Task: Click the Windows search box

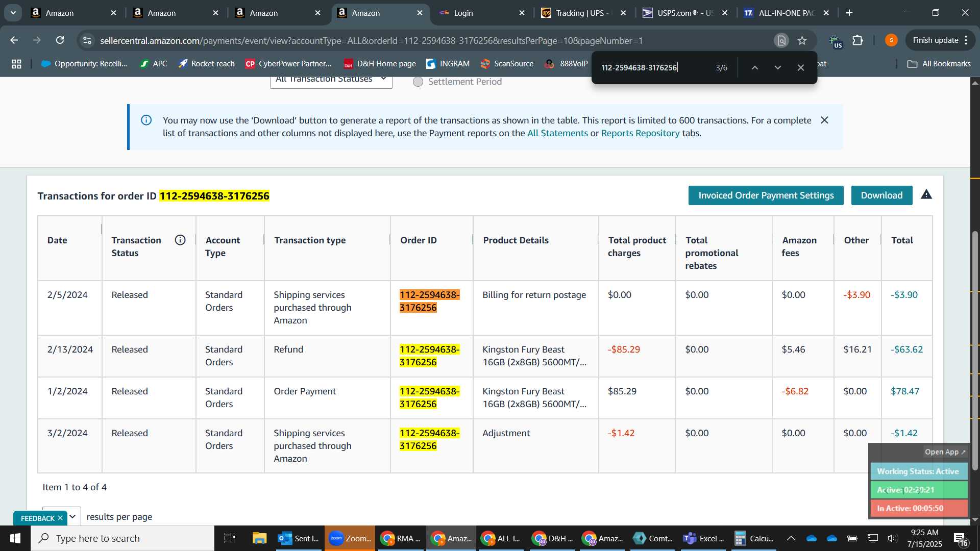Action: tap(122, 538)
